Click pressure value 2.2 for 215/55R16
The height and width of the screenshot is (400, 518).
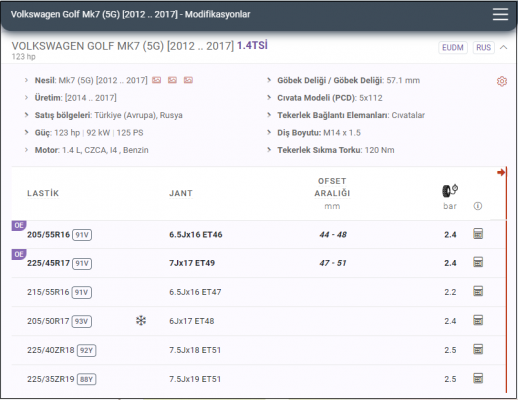450,292
